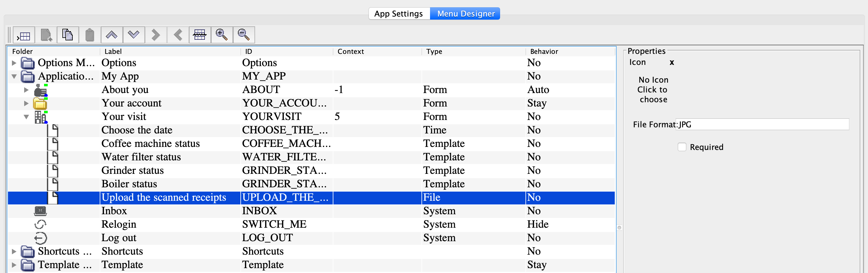Viewport: 868px width, 273px height.
Task: Click the clipboard paste toolbar icon
Action: [x=90, y=35]
